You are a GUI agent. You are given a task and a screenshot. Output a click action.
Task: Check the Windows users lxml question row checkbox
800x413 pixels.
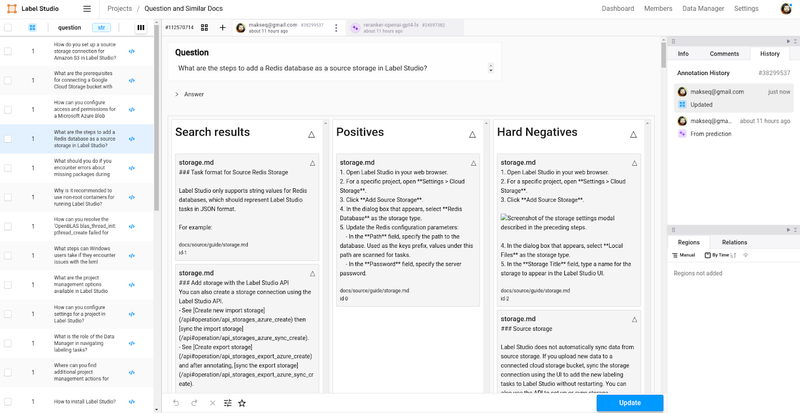coord(8,255)
